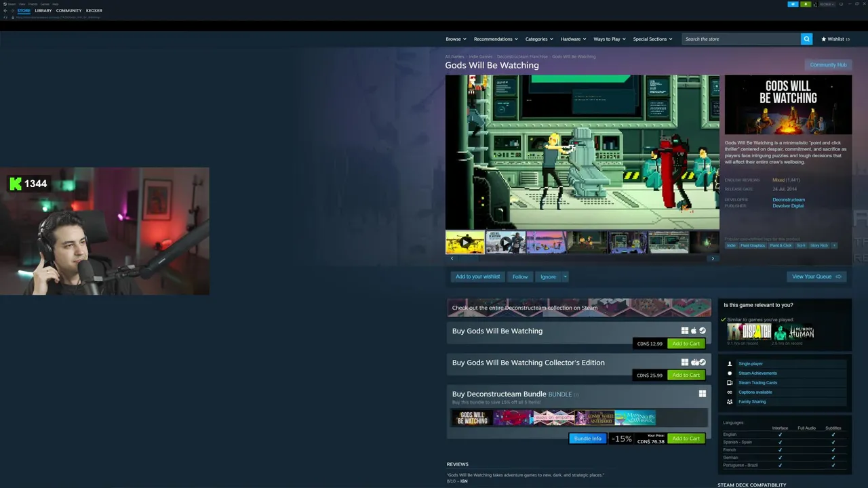Click the Family Sharing icon

[730, 402]
